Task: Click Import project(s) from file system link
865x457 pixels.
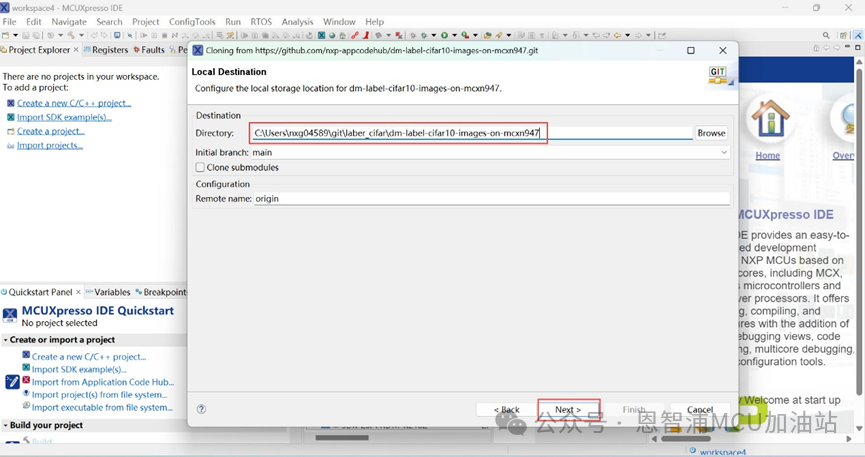Action: (x=99, y=395)
